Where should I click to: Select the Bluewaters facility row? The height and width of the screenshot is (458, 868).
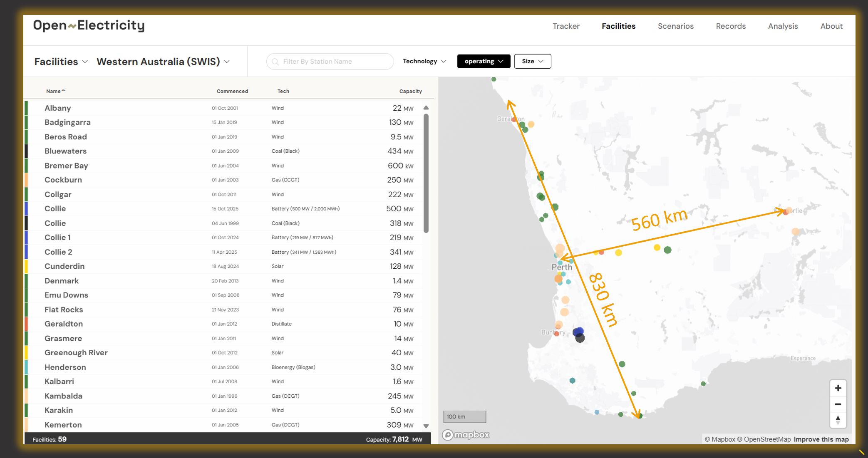tap(65, 151)
